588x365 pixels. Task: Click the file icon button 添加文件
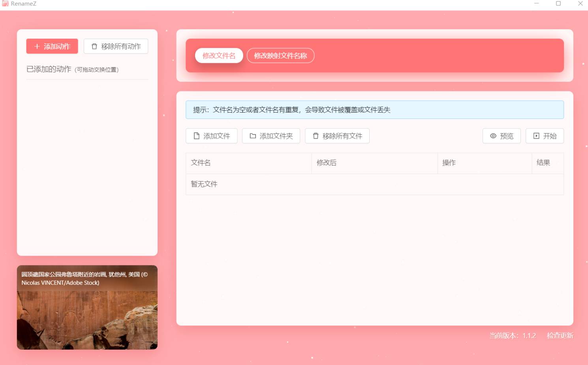[211, 136]
